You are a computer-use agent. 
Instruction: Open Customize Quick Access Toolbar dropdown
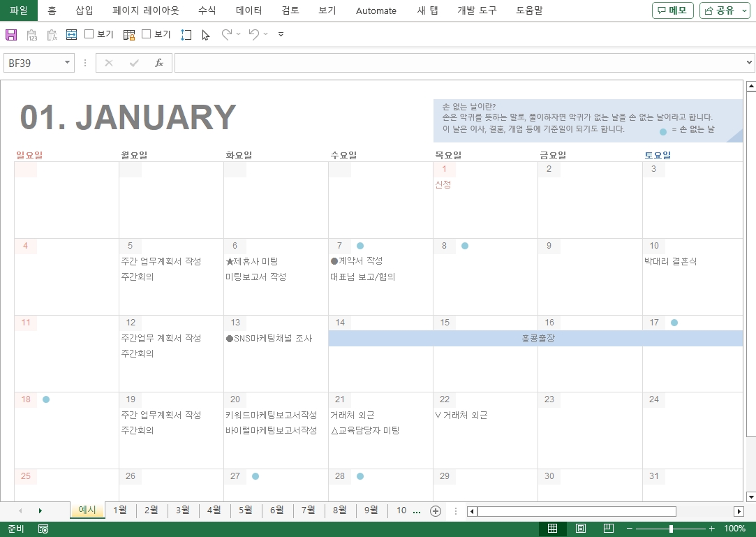pyautogui.click(x=281, y=34)
